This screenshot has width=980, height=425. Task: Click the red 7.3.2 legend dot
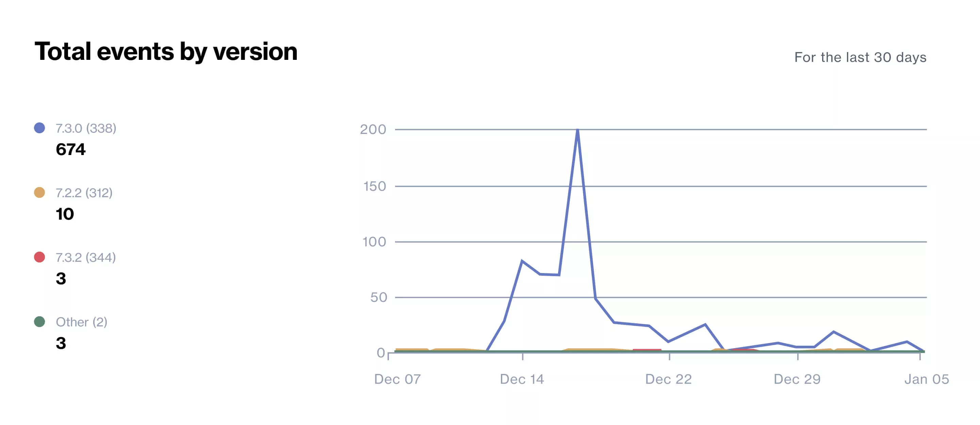coord(39,257)
